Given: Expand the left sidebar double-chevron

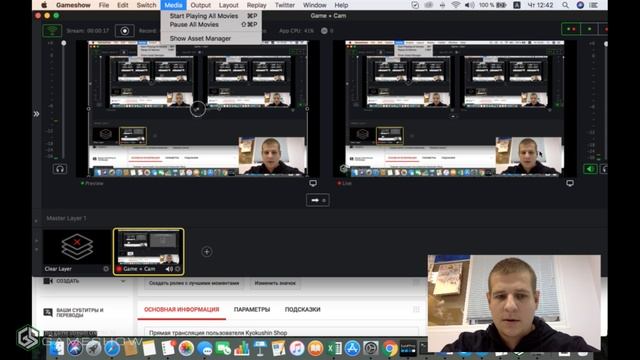Looking at the screenshot, I should 36,114.
